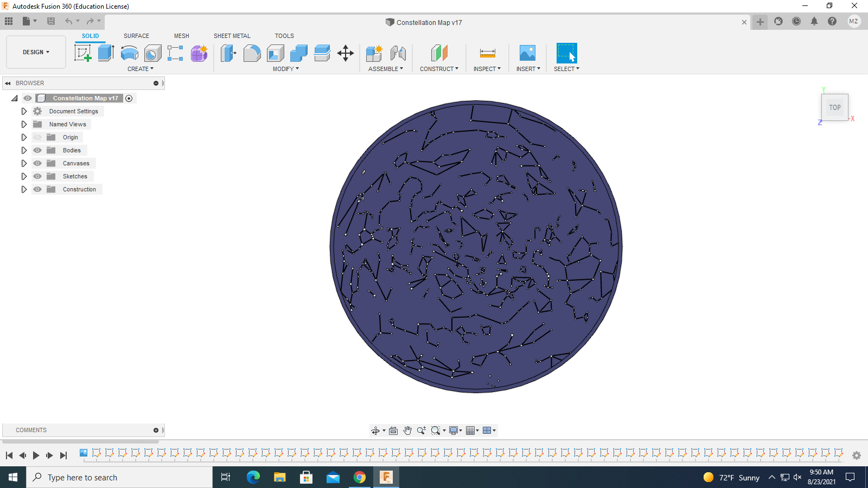Open the Measure tool under INSPECT
868x488 pixels.
pos(487,53)
